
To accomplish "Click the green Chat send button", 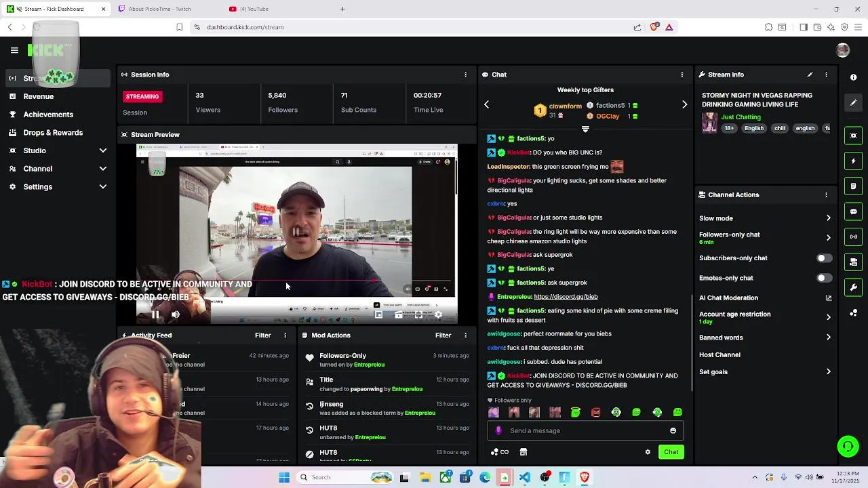I will click(671, 452).
